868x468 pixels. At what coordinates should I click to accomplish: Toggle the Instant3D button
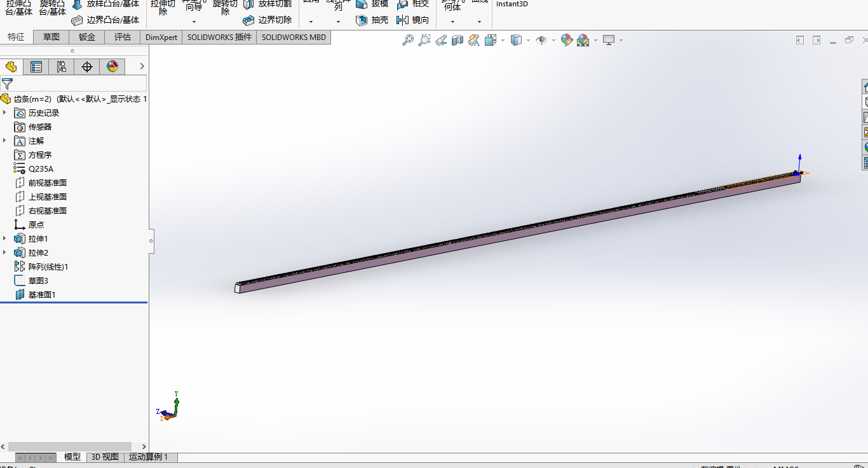(x=512, y=4)
